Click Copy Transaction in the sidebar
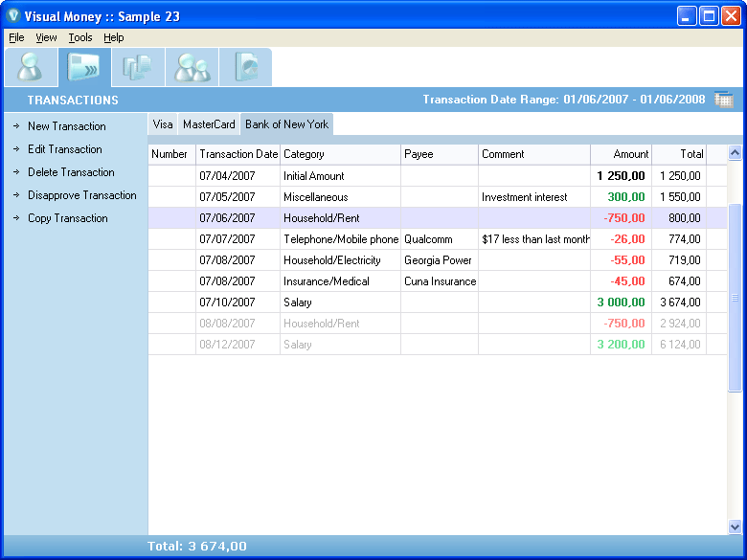 coord(67,218)
